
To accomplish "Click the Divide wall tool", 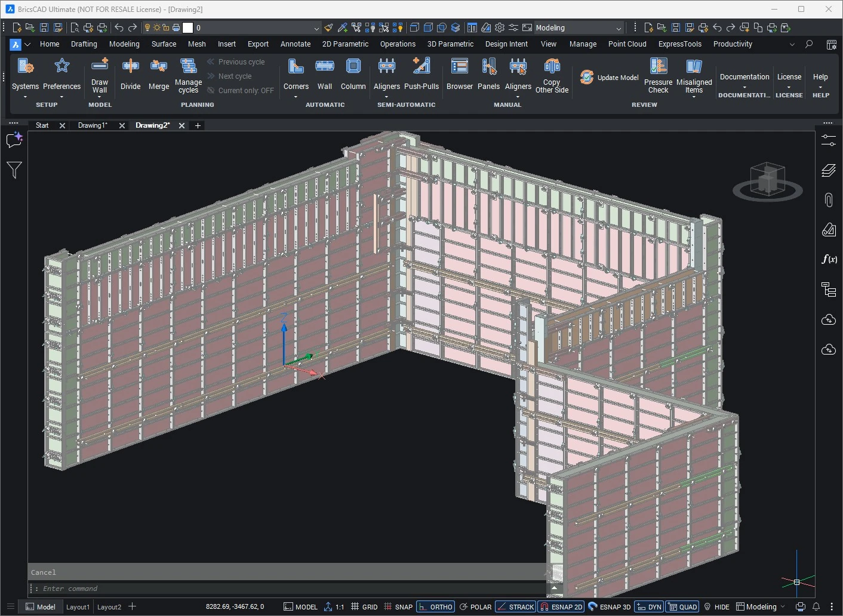I will pyautogui.click(x=130, y=75).
